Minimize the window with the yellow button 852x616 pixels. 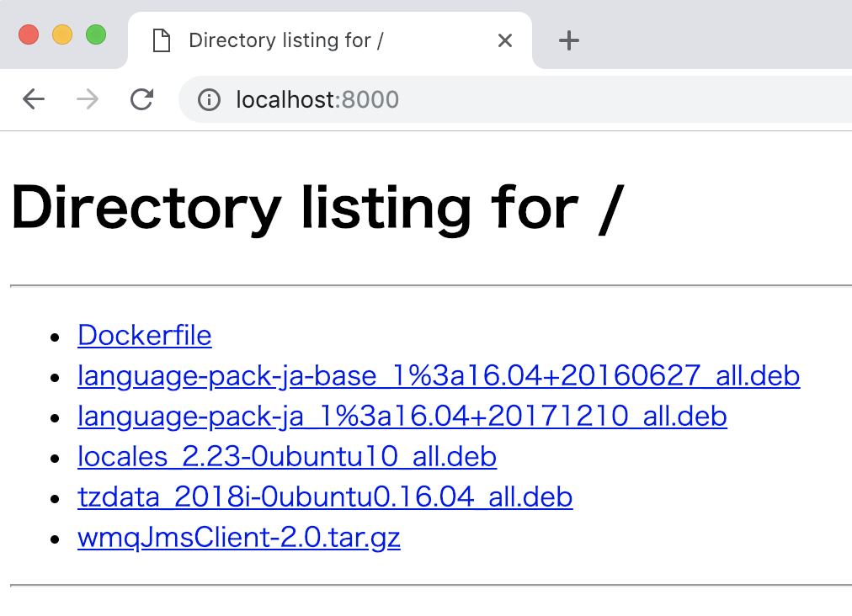[62, 35]
